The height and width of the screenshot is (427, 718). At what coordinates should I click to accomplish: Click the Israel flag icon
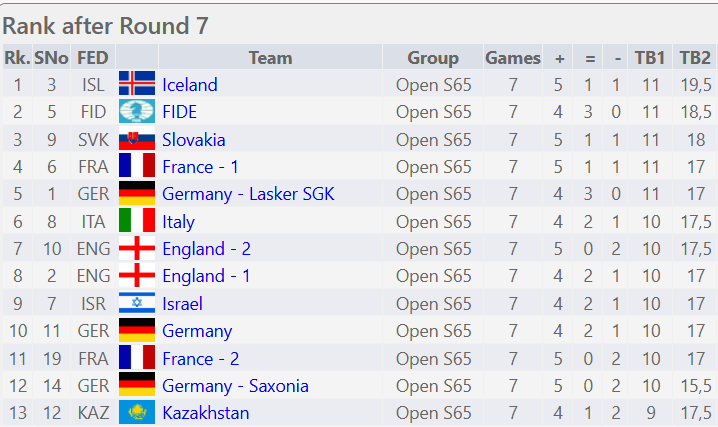[x=137, y=303]
